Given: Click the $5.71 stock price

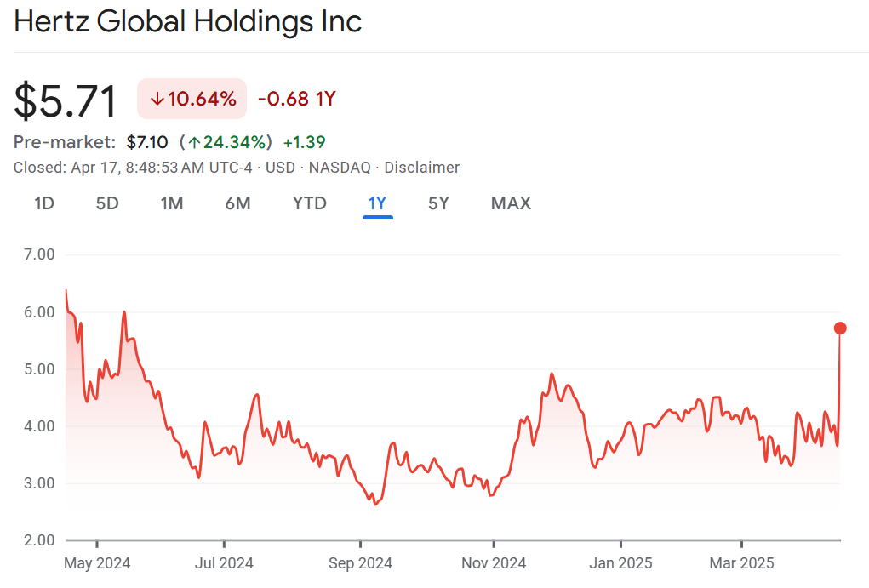Looking at the screenshot, I should (x=66, y=100).
